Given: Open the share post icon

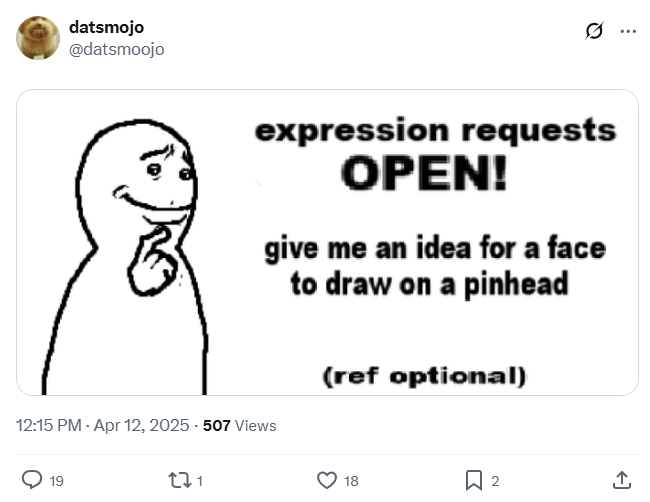Looking at the screenshot, I should (x=621, y=481).
